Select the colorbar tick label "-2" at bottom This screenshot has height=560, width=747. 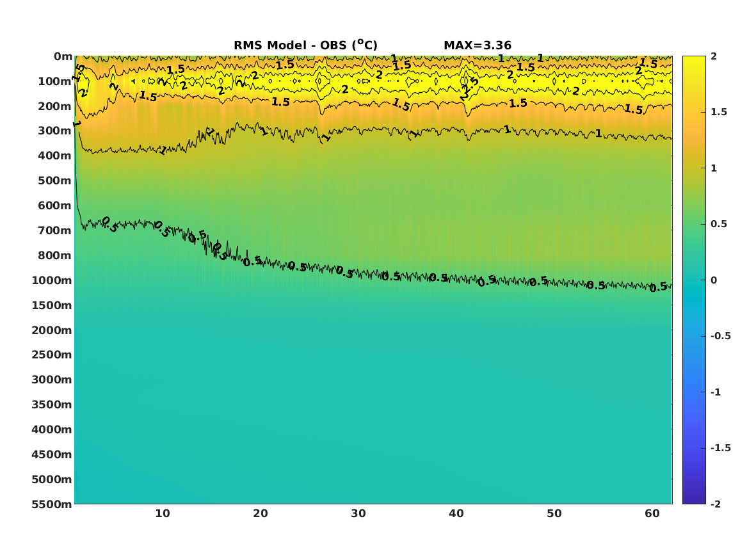(716, 504)
